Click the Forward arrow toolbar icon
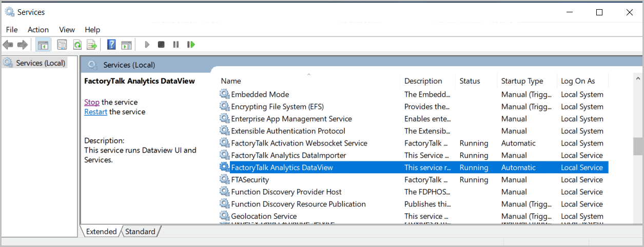 (22, 45)
